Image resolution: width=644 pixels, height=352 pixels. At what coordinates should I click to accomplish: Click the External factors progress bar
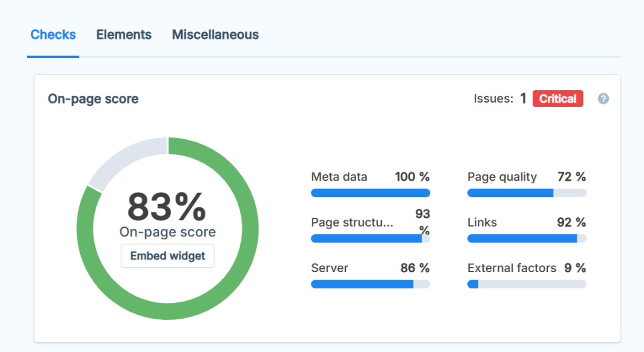(526, 284)
